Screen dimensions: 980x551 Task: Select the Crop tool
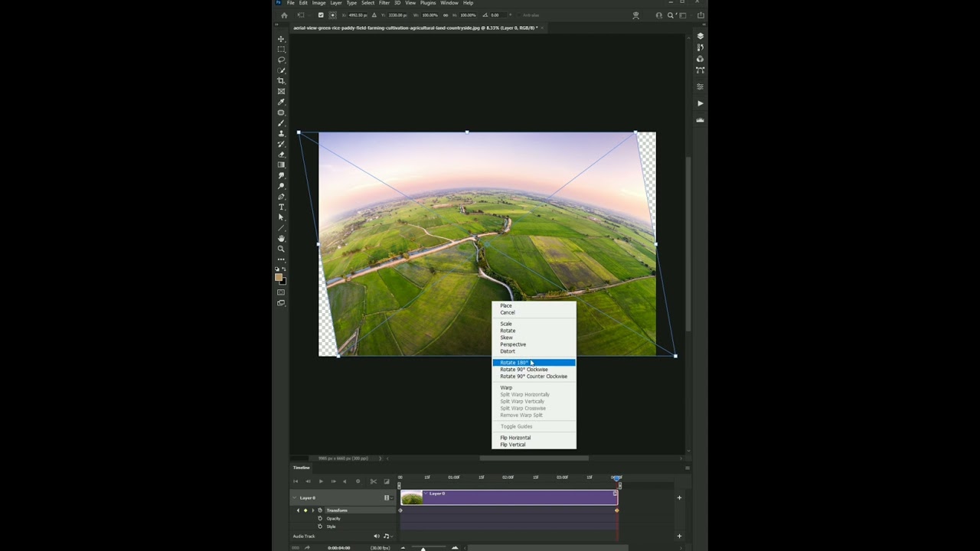click(281, 81)
